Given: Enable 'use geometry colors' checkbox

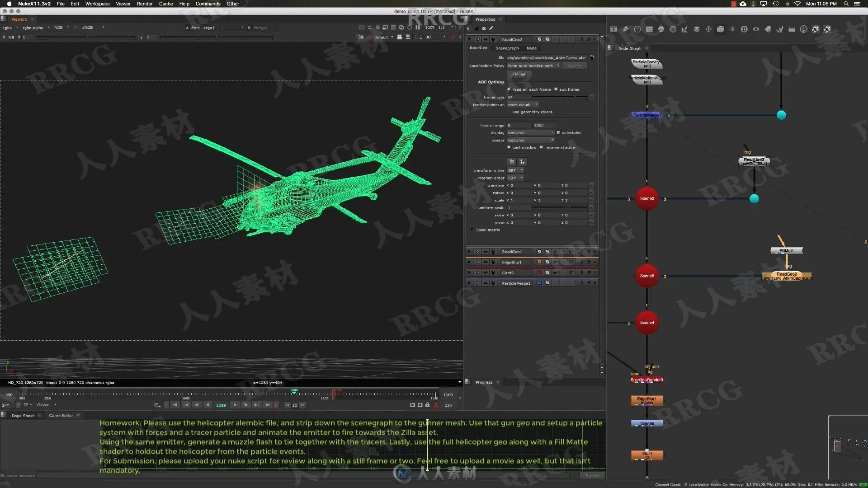Looking at the screenshot, I should 509,112.
